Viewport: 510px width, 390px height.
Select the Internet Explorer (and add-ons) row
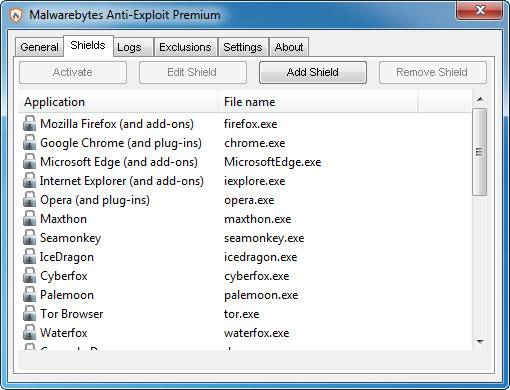pos(245,181)
